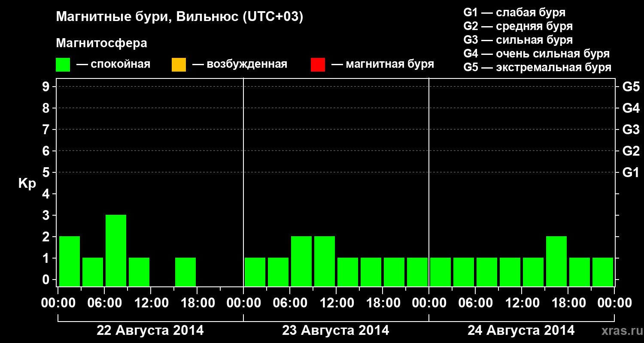Click the date label '23 Августа 2014'

[x=336, y=331]
